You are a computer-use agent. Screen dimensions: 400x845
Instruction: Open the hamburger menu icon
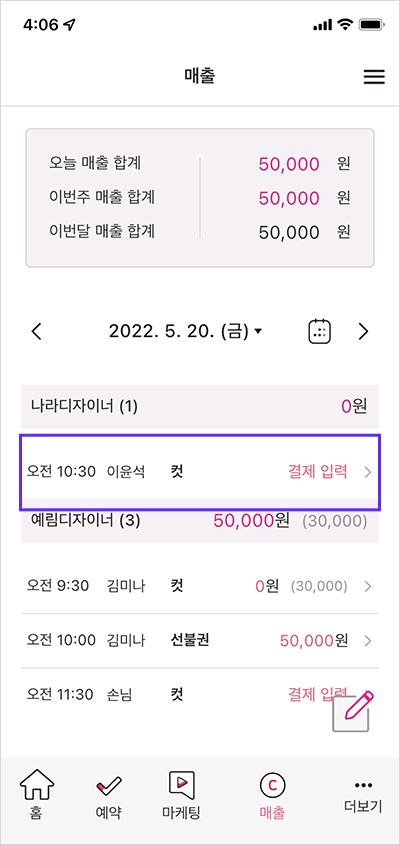click(x=374, y=77)
